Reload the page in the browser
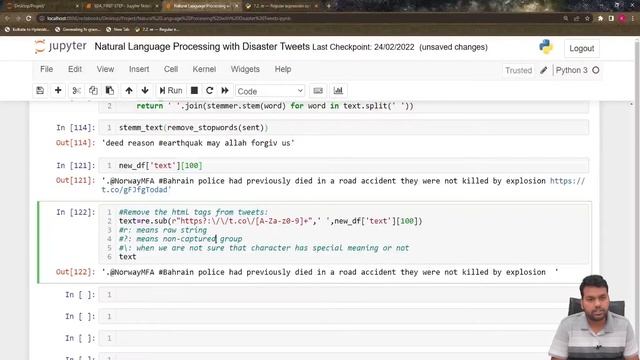The height and width of the screenshot is (360, 640). (x=29, y=18)
